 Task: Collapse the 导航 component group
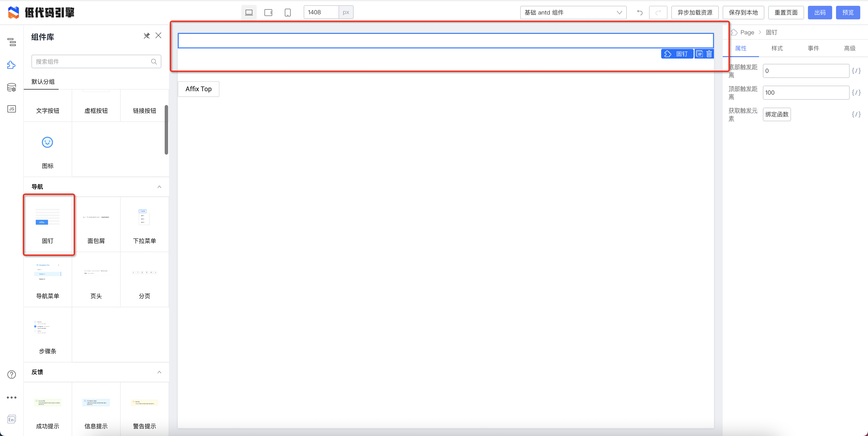click(x=159, y=187)
